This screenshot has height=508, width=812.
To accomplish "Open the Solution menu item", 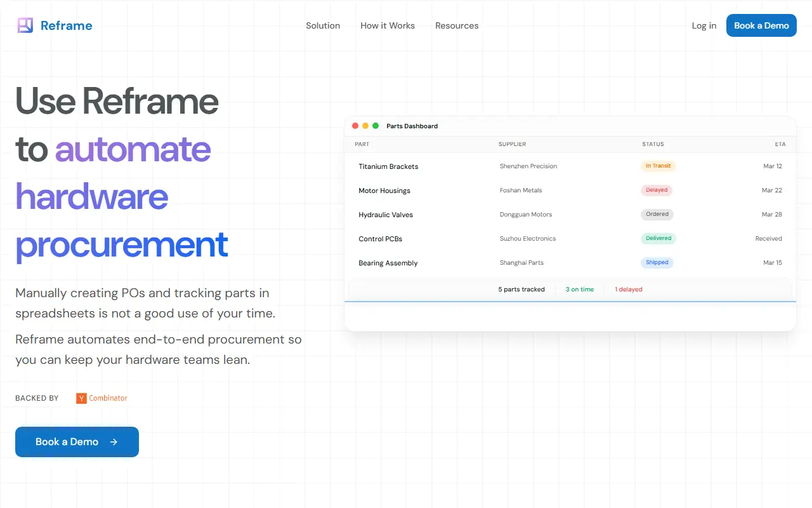I will [x=323, y=25].
